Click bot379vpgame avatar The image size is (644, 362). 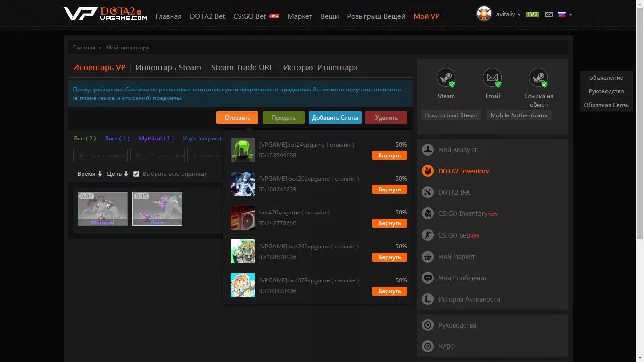[242, 286]
